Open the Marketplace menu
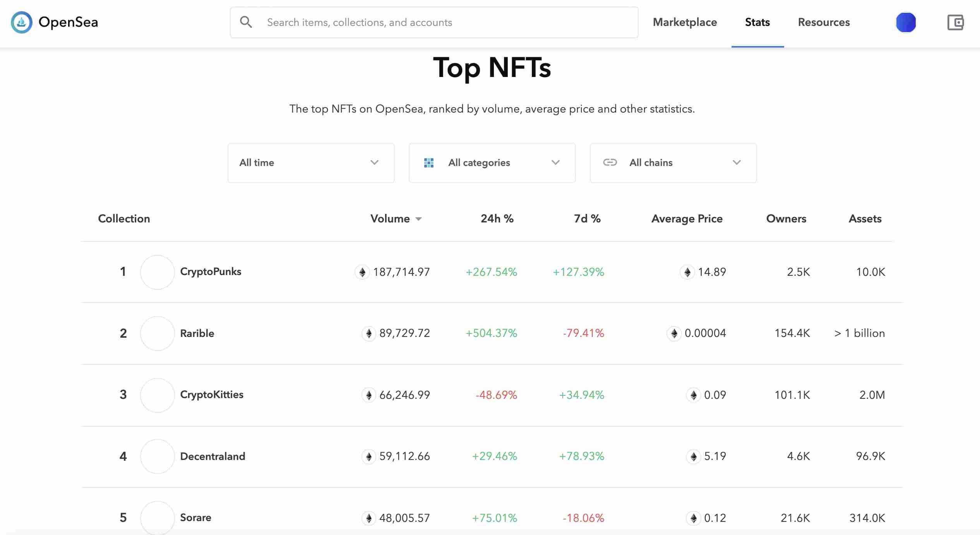This screenshot has height=535, width=980. coord(685,22)
